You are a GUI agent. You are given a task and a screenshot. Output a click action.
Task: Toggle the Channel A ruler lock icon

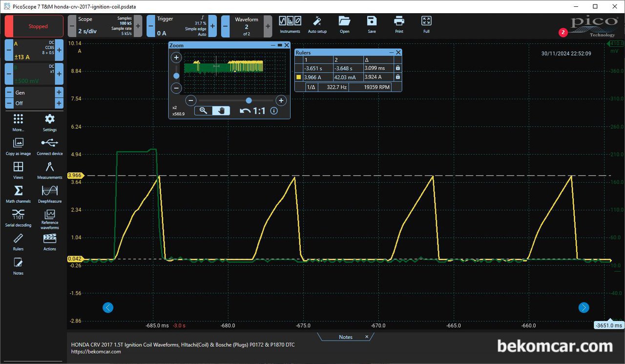(x=397, y=77)
